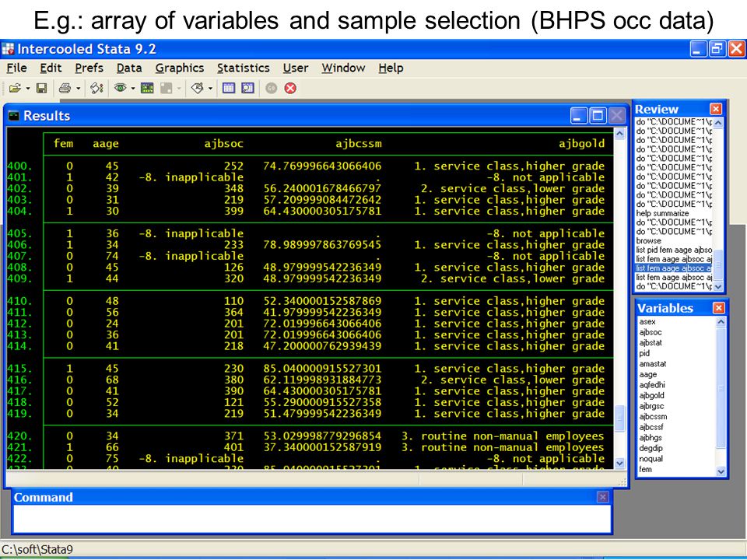The width and height of the screenshot is (747, 560).
Task: Click the Results window title icon
Action: pyautogui.click(x=14, y=116)
